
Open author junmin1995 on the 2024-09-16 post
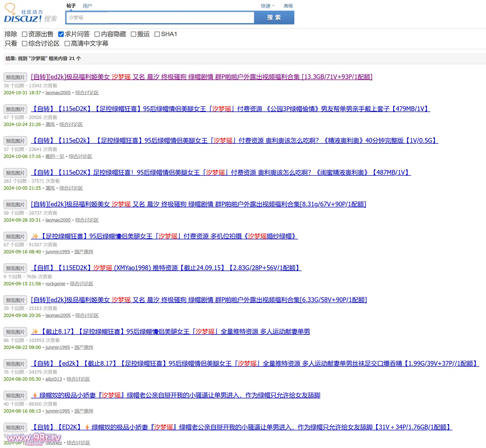(57, 252)
